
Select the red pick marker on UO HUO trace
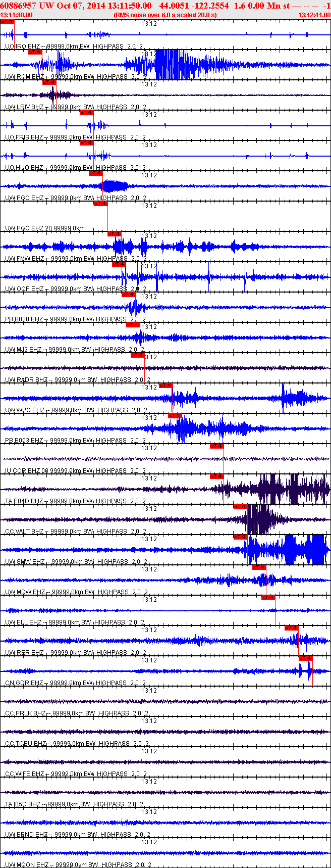pos(87,142)
